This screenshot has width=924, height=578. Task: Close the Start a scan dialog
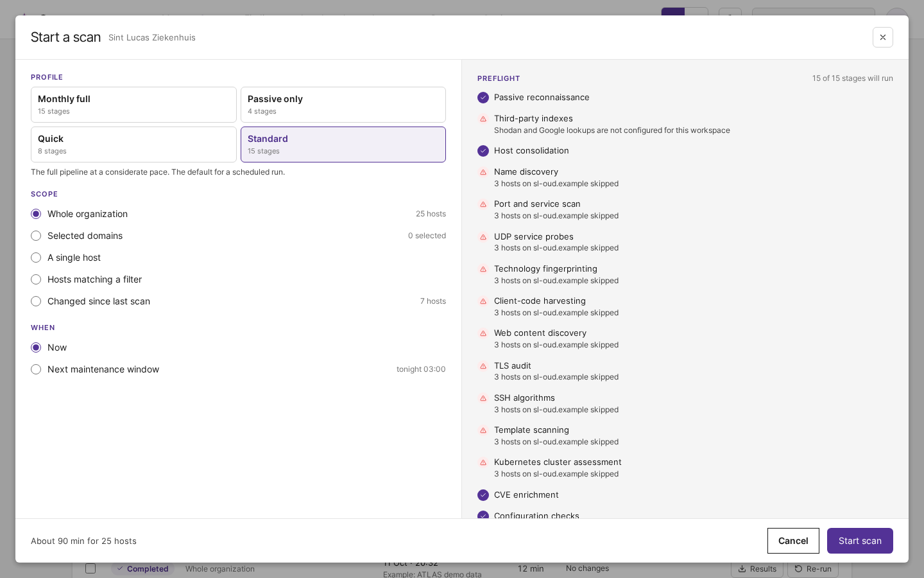point(882,37)
